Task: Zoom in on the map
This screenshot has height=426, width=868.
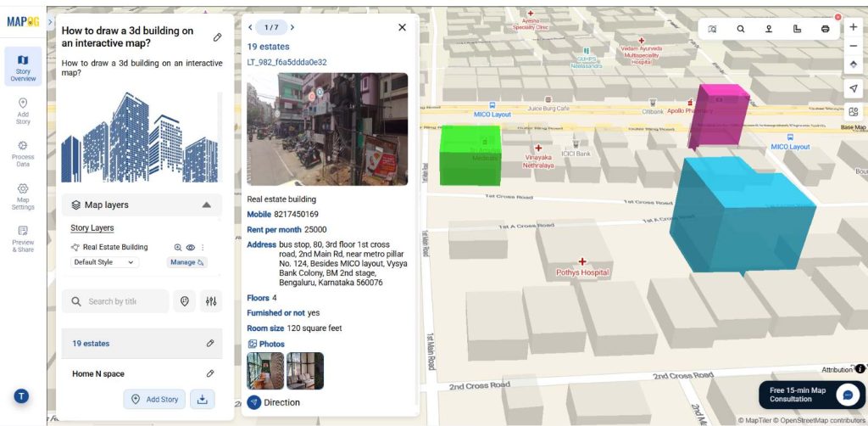Action: [853, 26]
